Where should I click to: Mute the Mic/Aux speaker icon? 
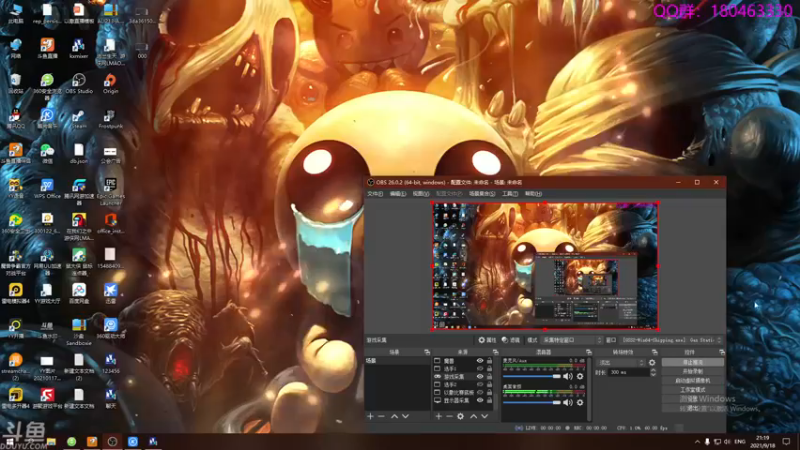pyautogui.click(x=567, y=377)
